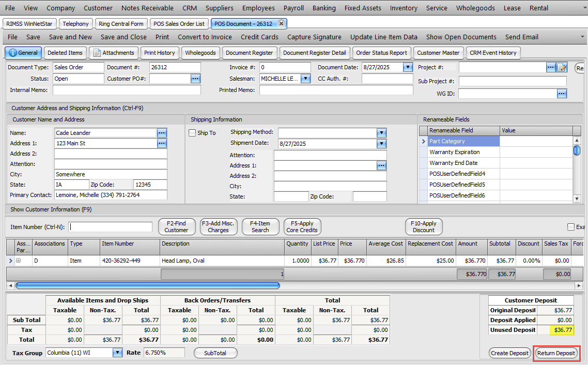
Task: Enable the Ship To checkbox
Action: tap(193, 133)
